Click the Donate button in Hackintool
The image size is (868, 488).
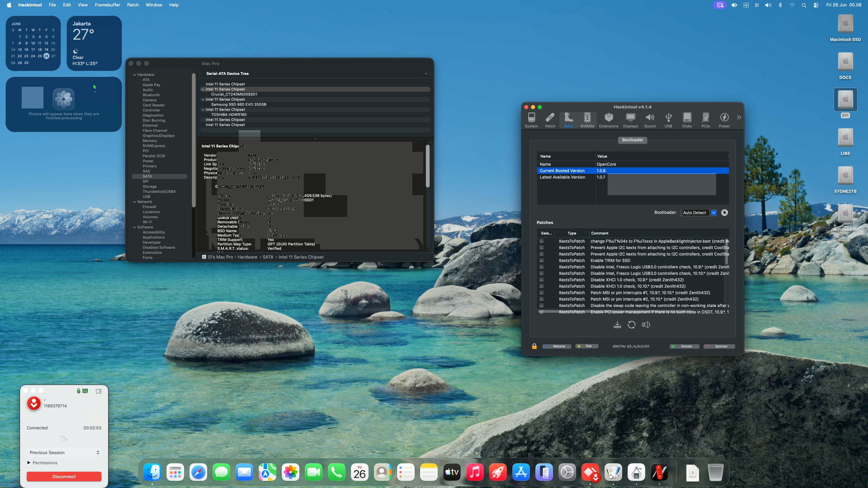pos(684,346)
